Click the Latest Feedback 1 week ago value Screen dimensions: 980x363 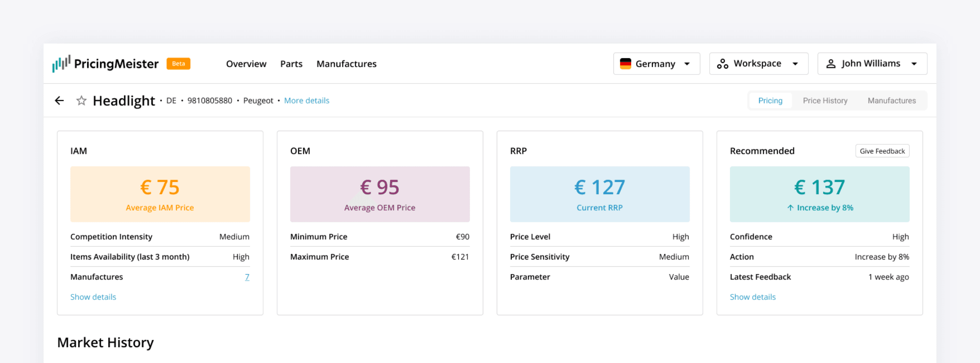(x=888, y=277)
